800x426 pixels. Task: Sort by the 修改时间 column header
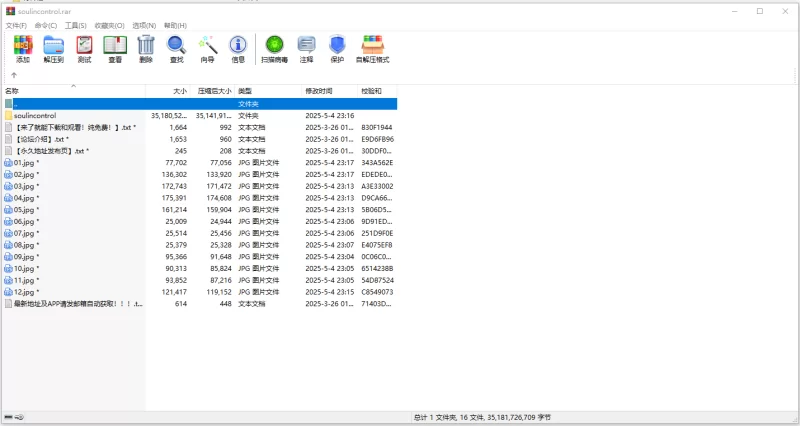(318, 91)
